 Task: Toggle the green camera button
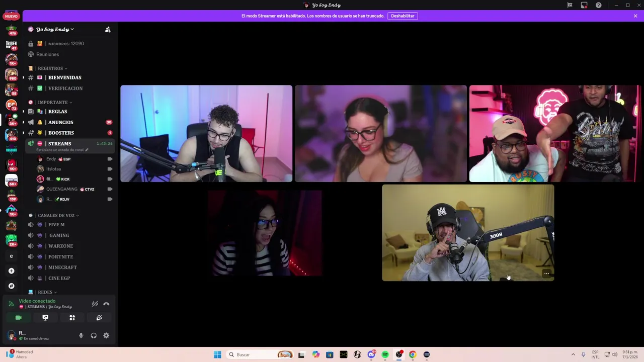(18, 318)
